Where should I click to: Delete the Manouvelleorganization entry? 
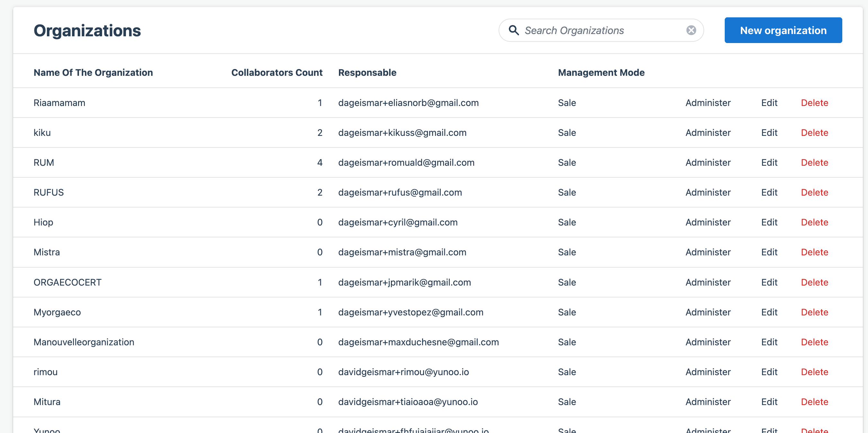pos(814,342)
